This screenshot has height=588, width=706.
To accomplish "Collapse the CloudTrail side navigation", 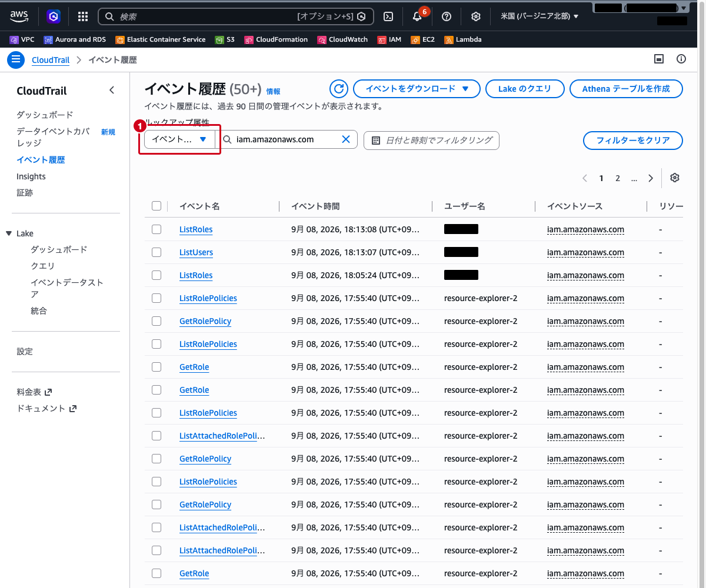I will 112,91.
